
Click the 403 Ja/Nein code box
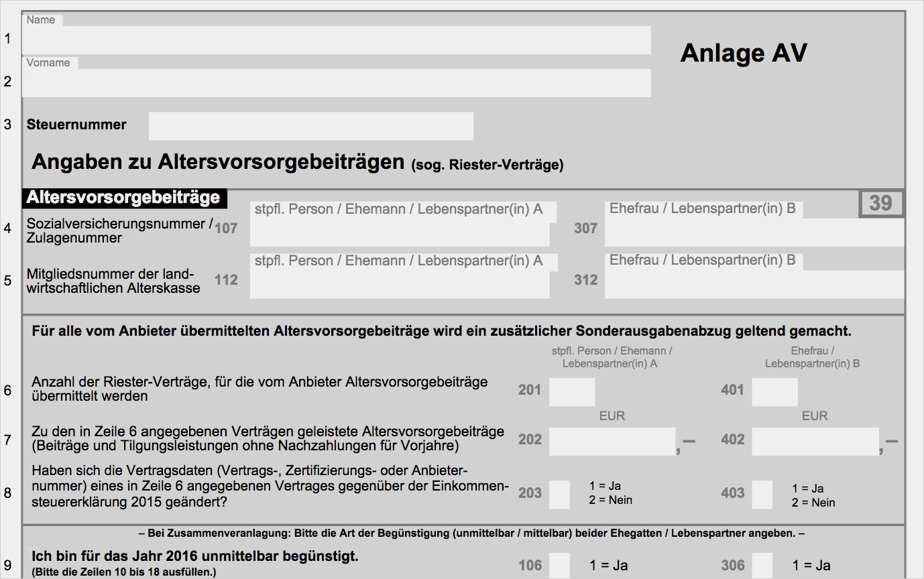(x=762, y=495)
